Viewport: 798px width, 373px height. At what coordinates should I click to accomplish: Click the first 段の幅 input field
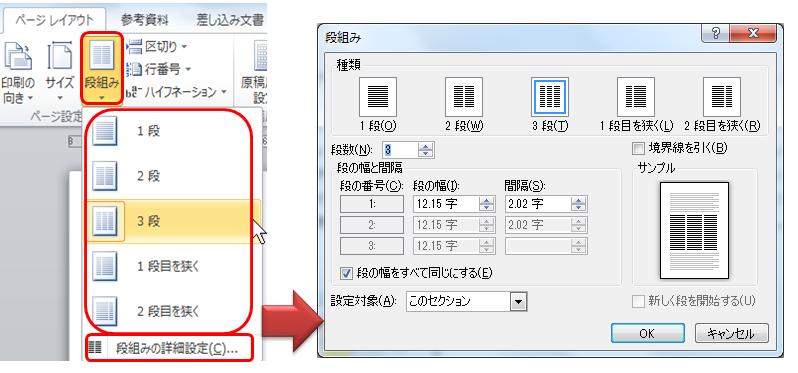447,204
